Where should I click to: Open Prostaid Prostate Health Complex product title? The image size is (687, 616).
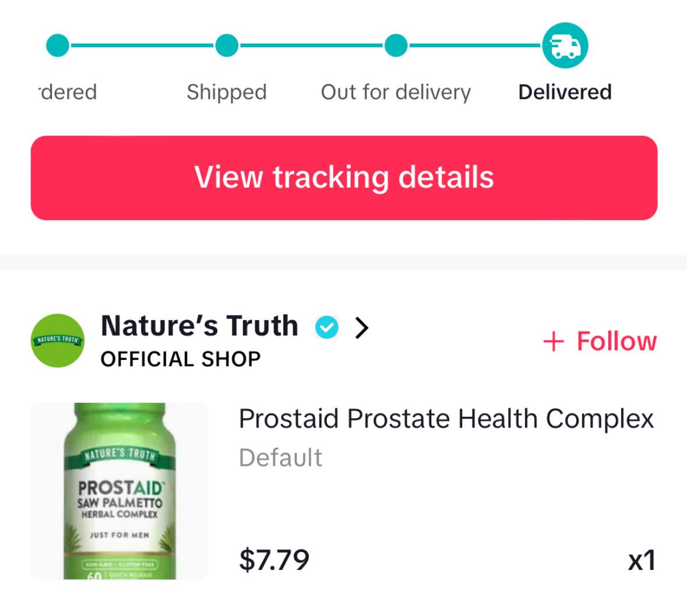[446, 419]
